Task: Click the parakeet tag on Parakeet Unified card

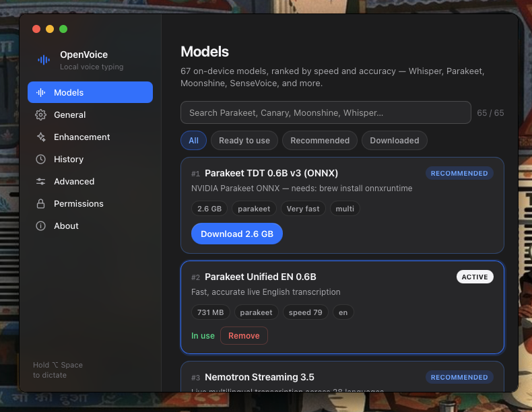Action: pyautogui.click(x=256, y=312)
